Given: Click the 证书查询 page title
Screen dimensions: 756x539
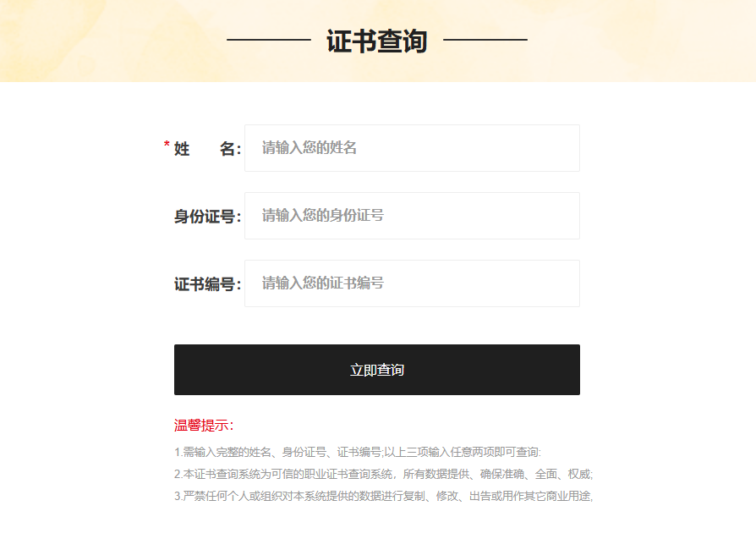Looking at the screenshot, I should click(x=376, y=41).
